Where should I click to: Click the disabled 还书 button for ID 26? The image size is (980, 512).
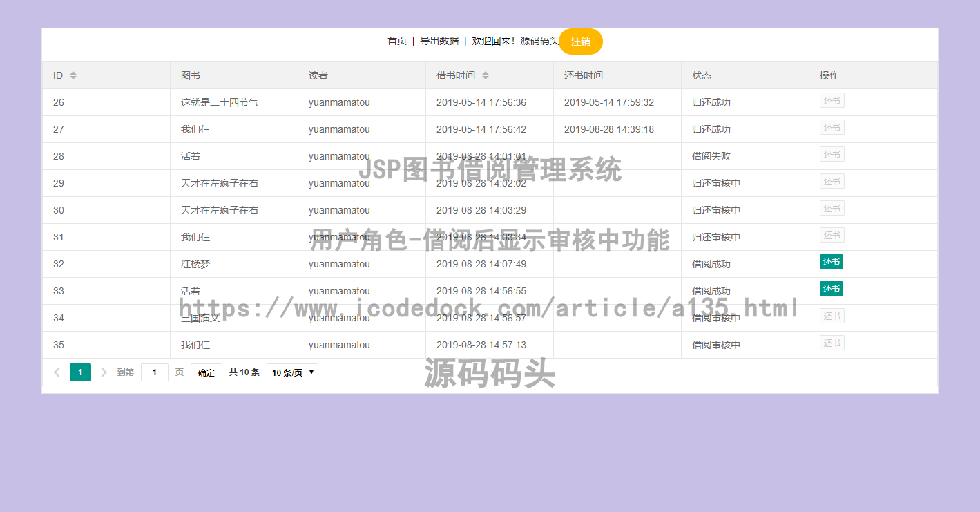[x=832, y=99]
